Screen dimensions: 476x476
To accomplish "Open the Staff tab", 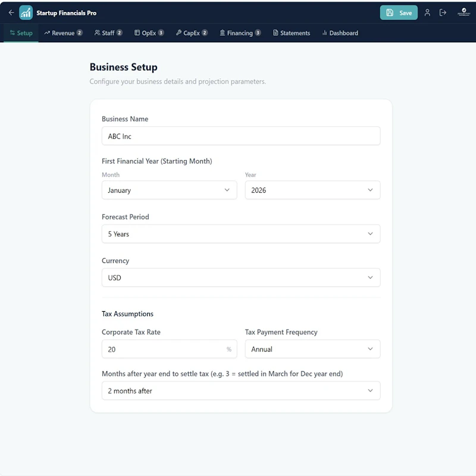I will tap(108, 33).
